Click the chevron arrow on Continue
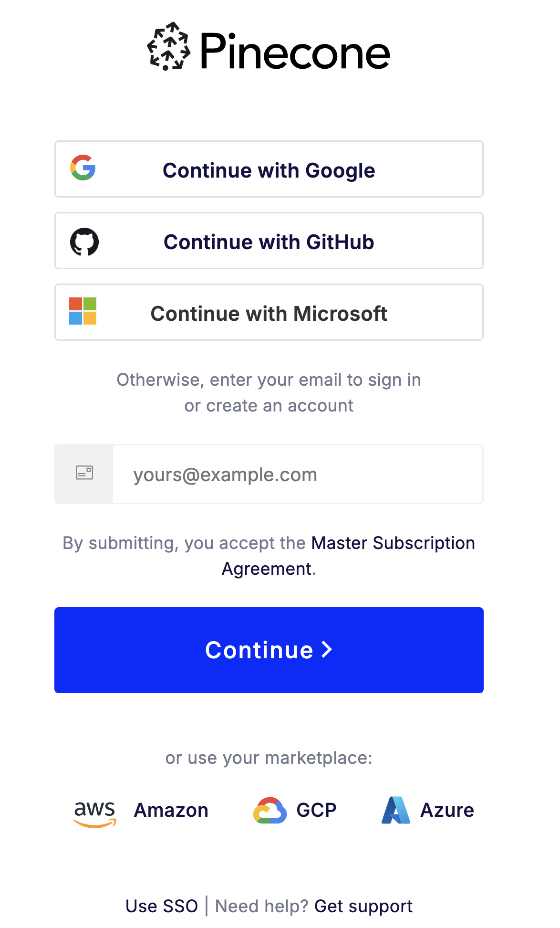The image size is (560, 928). tap(327, 650)
